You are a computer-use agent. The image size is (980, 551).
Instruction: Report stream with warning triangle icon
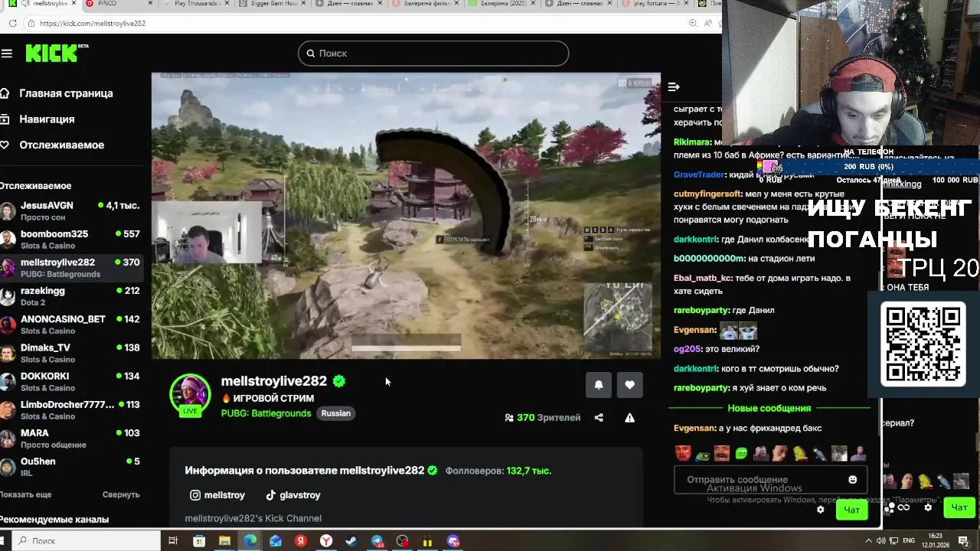(x=629, y=418)
